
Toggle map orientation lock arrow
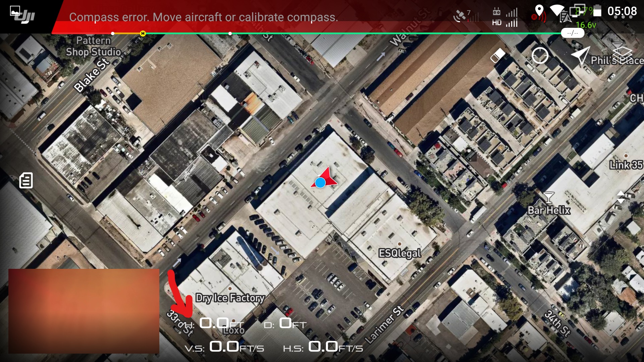point(580,56)
